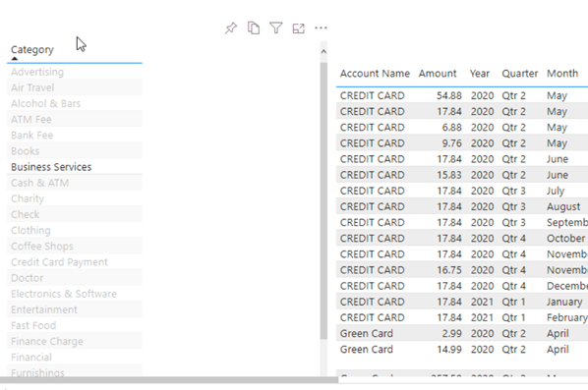The height and width of the screenshot is (390, 588).
Task: Select the Electronics & Software category
Action: coord(75,294)
